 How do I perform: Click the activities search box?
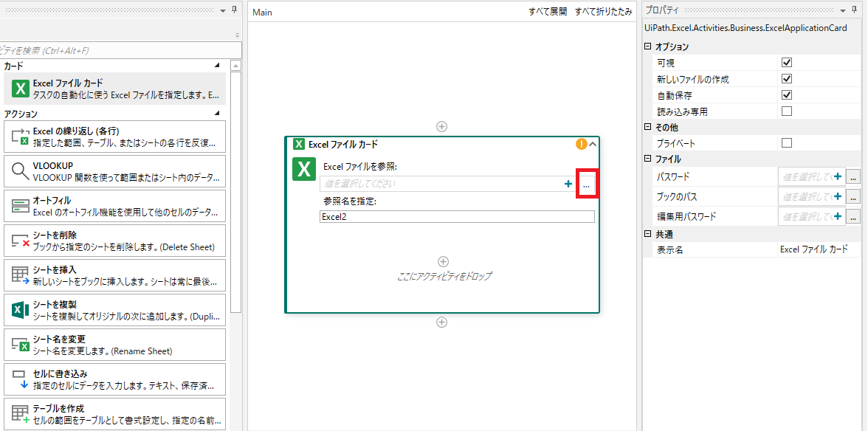(x=120, y=50)
